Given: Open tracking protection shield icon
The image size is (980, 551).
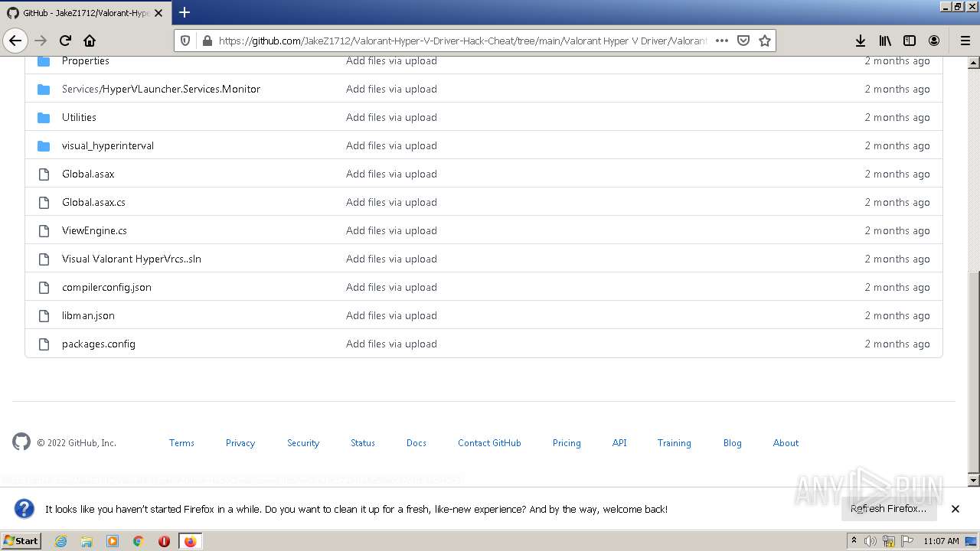Looking at the screenshot, I should [x=185, y=41].
